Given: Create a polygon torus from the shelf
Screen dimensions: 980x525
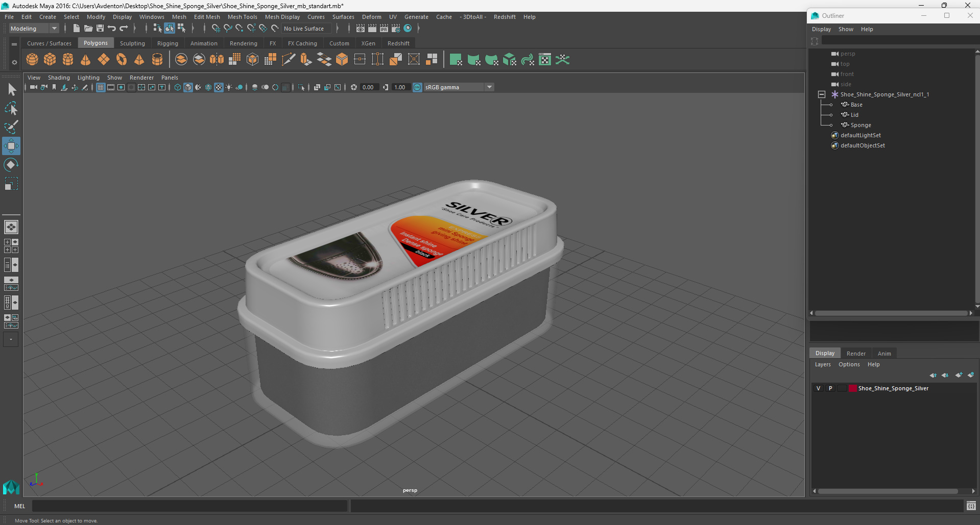Looking at the screenshot, I should click(x=122, y=60).
